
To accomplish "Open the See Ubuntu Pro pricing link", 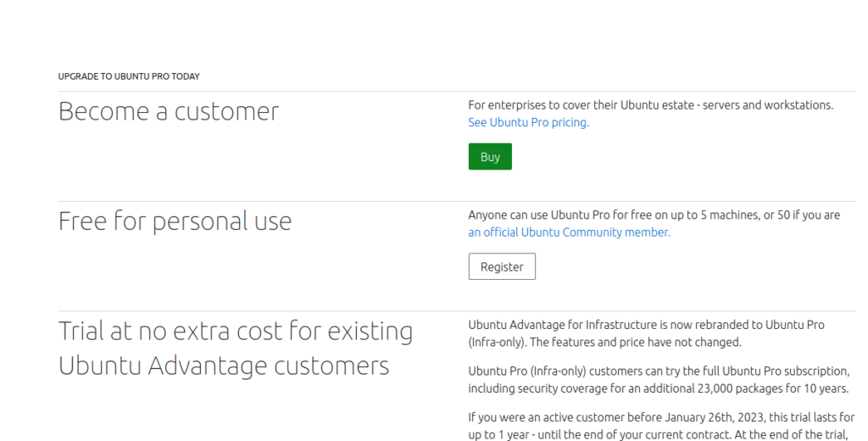I will 528,122.
